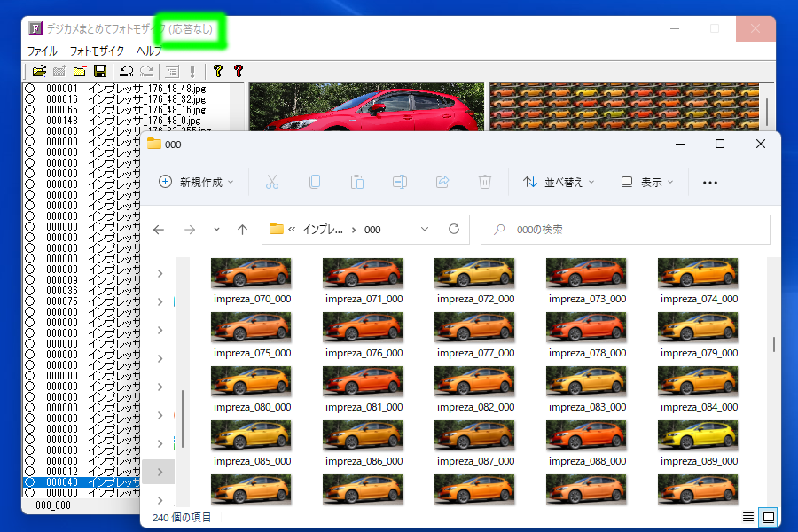Select radio button for row 000148
The height and width of the screenshot is (532, 798).
(29, 121)
